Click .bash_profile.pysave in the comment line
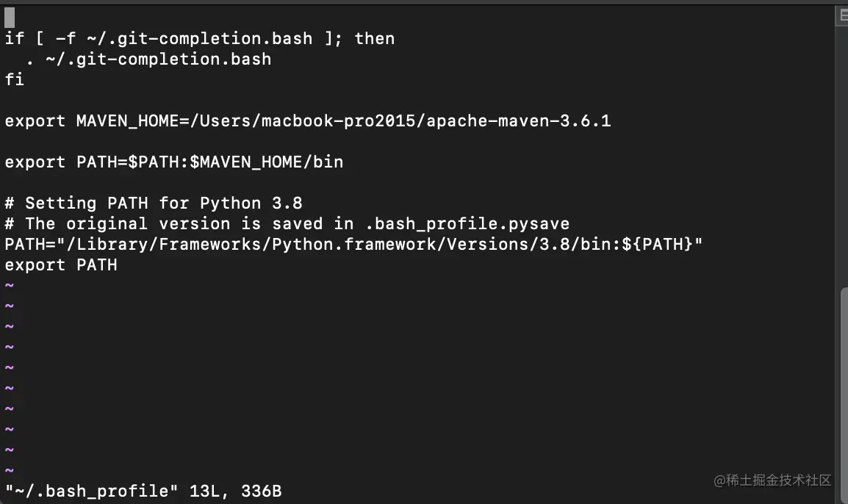Viewport: 848px width, 504px height. (467, 223)
